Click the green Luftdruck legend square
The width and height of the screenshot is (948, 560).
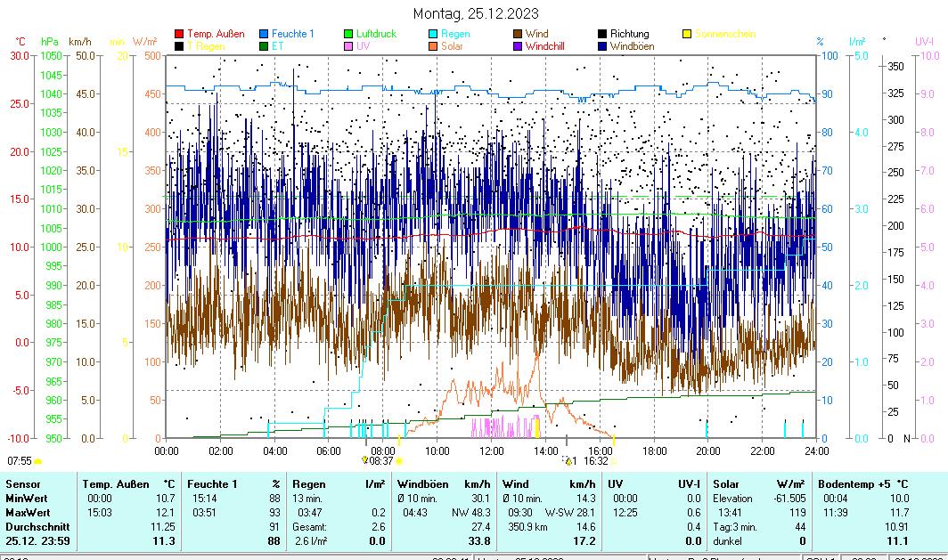point(349,34)
